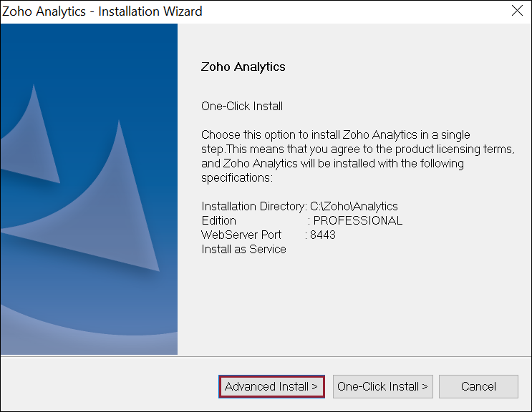Click the One-Click Install subheading text
The height and width of the screenshot is (412, 532).
242,106
